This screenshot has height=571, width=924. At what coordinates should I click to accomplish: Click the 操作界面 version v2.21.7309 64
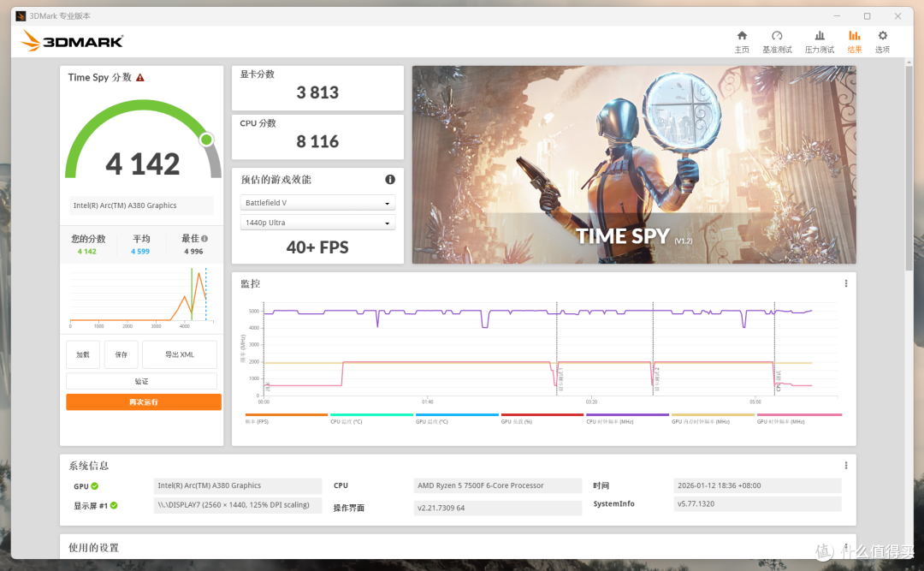click(498, 508)
